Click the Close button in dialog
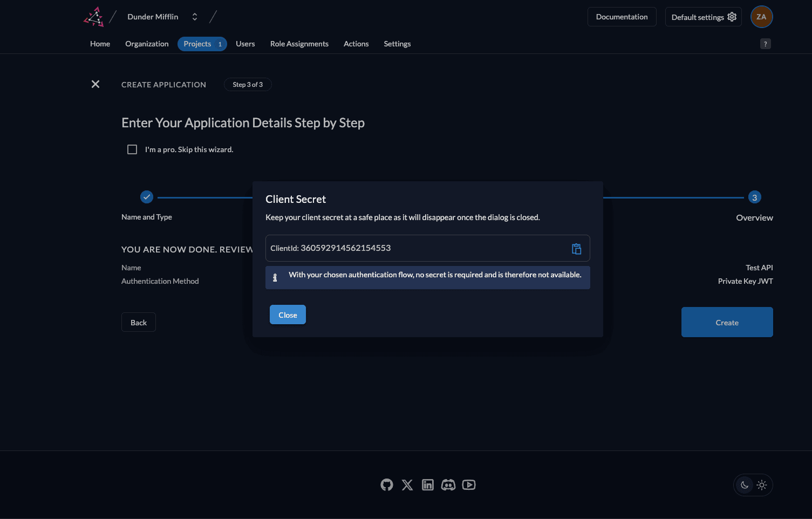 click(x=288, y=315)
